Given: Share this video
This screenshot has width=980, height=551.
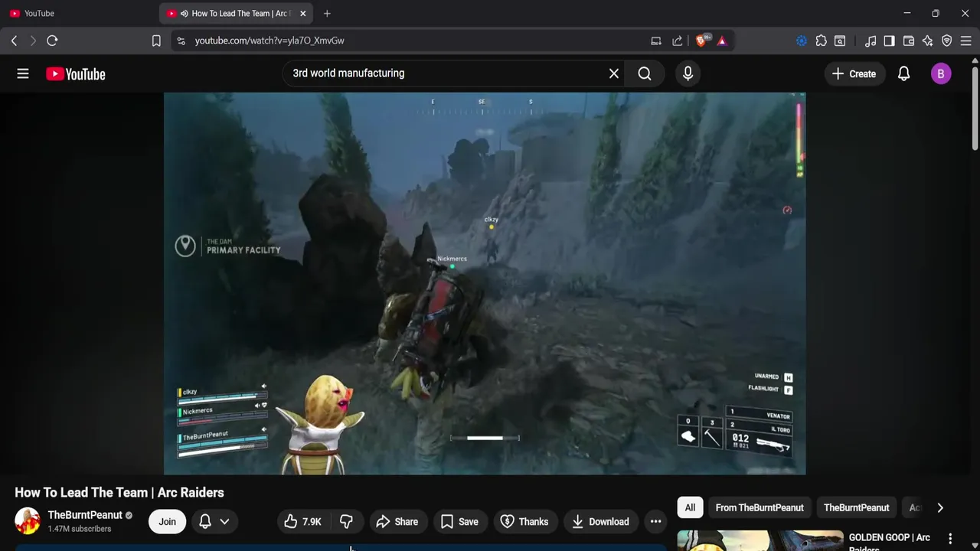Looking at the screenshot, I should point(397,522).
